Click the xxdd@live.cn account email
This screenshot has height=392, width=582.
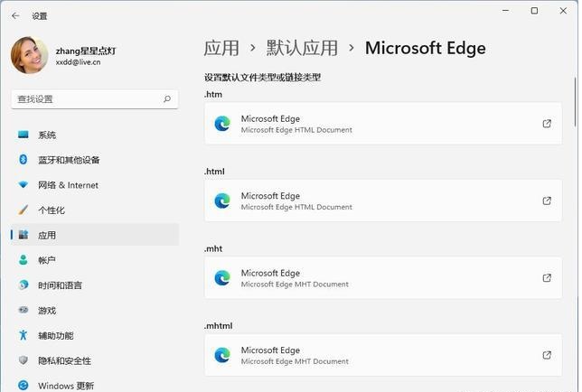[78, 62]
